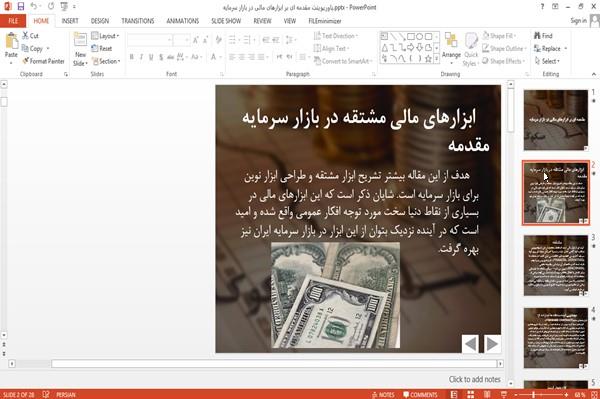Click the Reset slide button

click(x=102, y=49)
